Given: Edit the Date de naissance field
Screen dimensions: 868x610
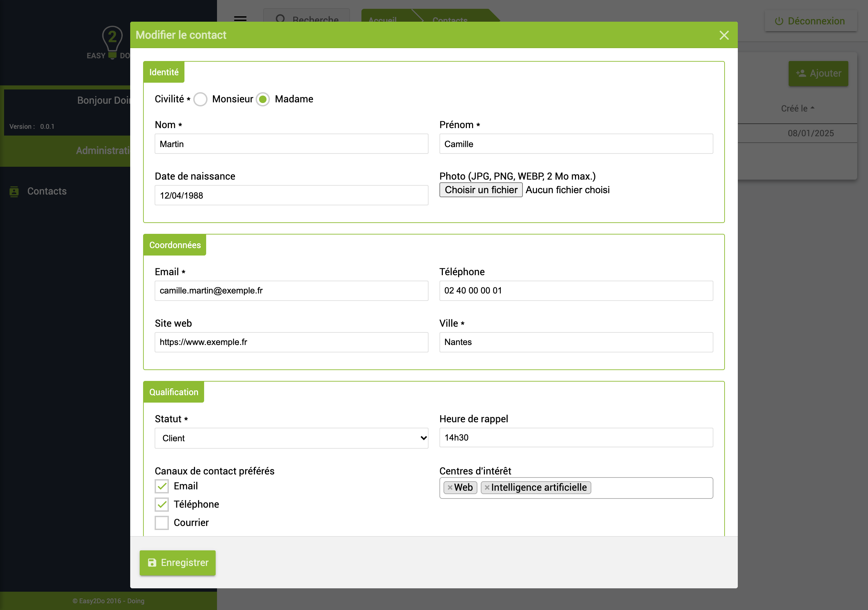Looking at the screenshot, I should point(292,196).
